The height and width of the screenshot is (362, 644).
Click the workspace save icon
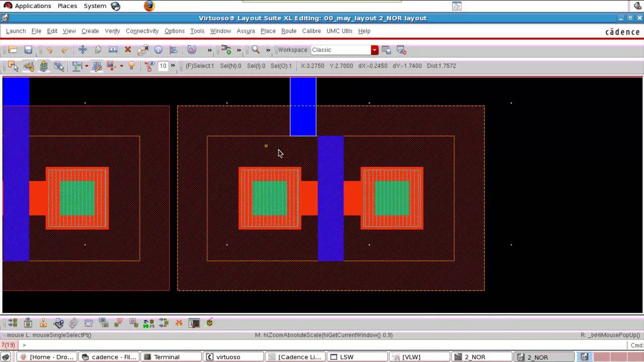(x=386, y=50)
